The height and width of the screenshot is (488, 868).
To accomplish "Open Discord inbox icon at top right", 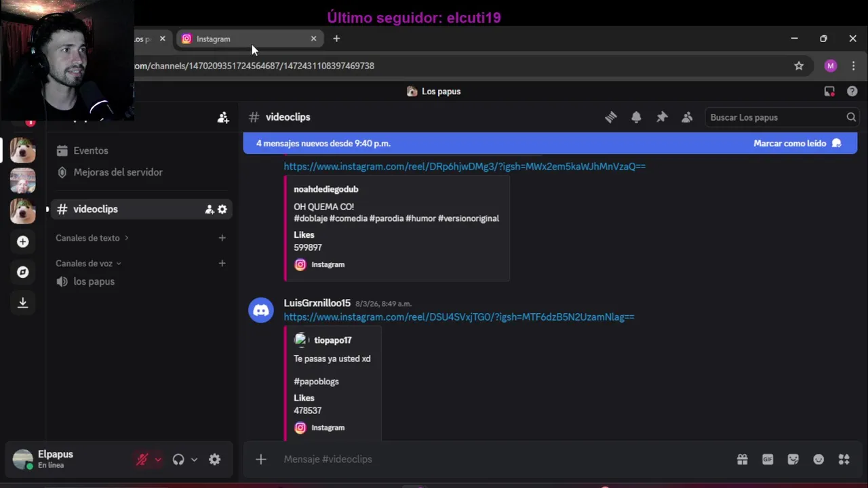I will point(829,91).
